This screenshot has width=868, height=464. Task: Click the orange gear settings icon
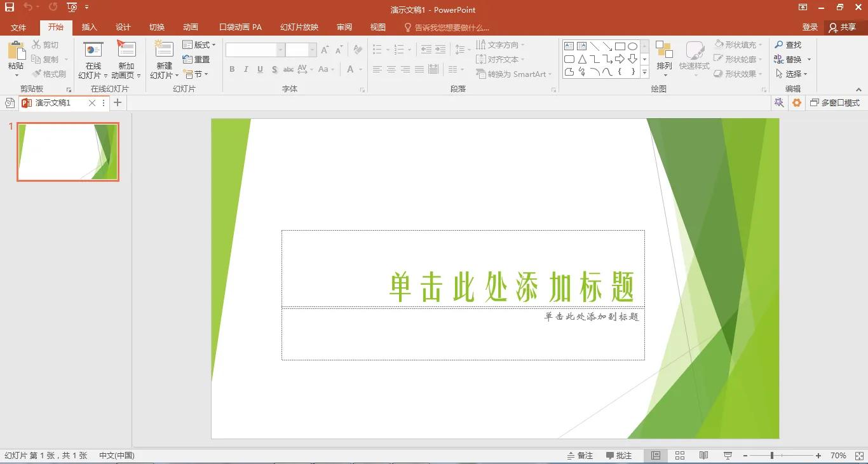[796, 103]
